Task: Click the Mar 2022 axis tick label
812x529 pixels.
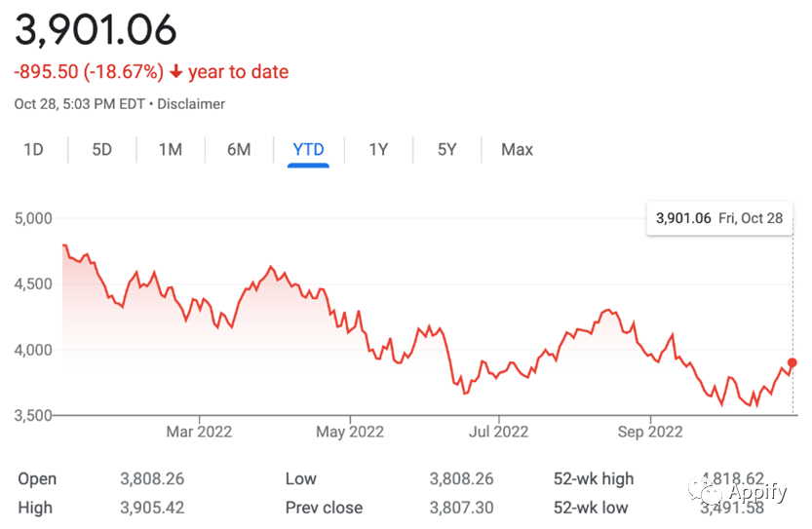Action: [x=199, y=432]
